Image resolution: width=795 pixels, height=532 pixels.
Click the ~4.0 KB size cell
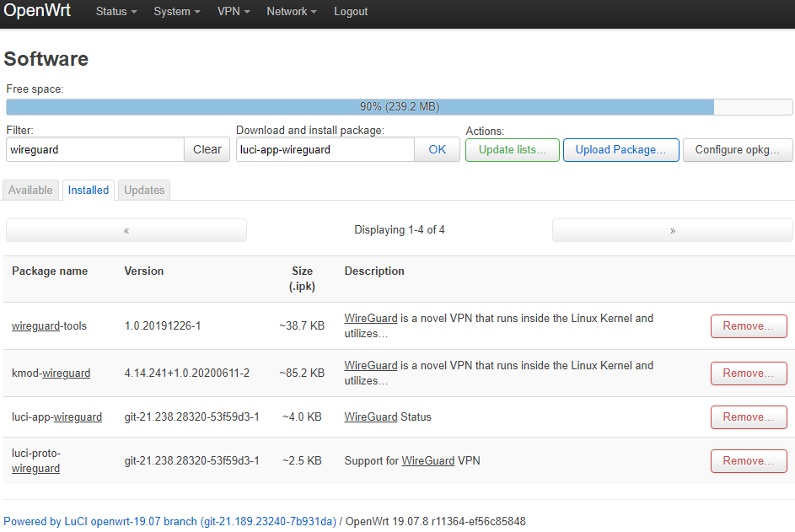302,416
